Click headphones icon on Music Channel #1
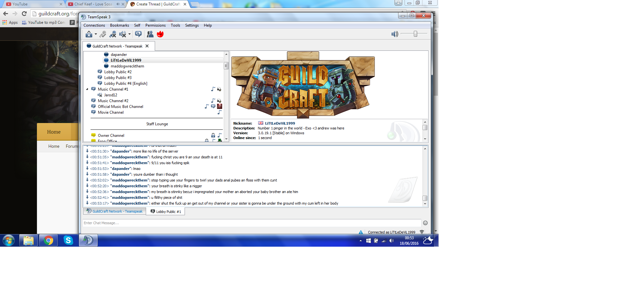The height and width of the screenshot is (300, 644). click(x=219, y=89)
